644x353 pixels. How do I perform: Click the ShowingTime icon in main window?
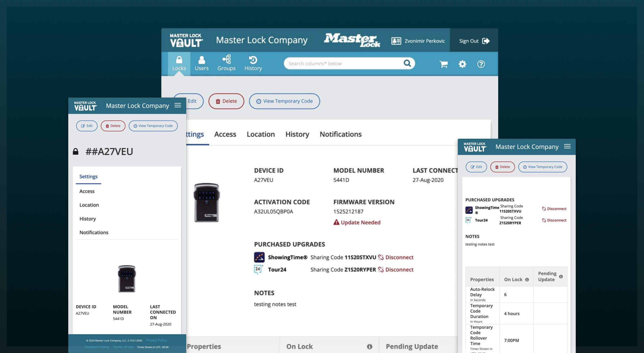259,257
